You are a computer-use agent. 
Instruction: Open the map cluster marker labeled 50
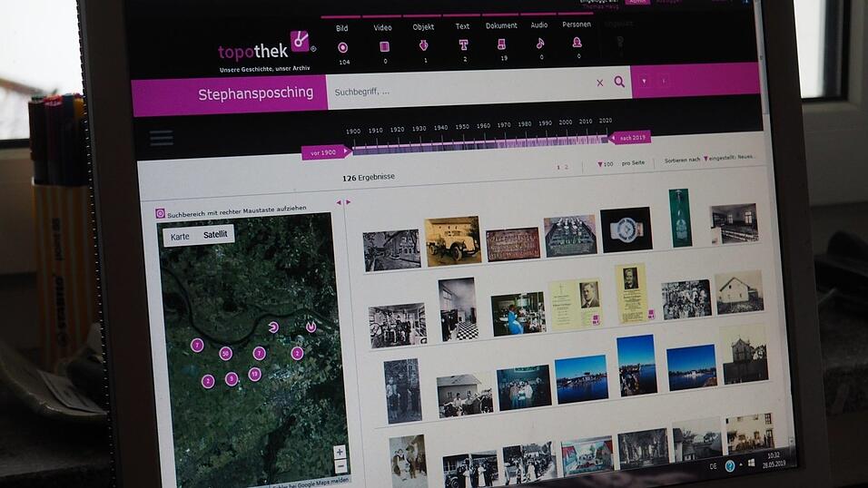coord(225,354)
